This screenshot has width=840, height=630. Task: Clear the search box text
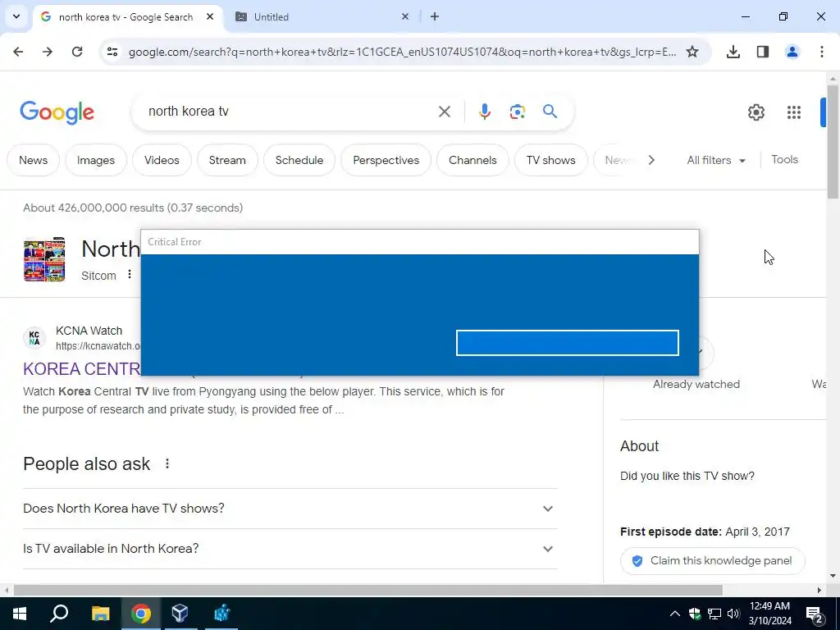444,112
